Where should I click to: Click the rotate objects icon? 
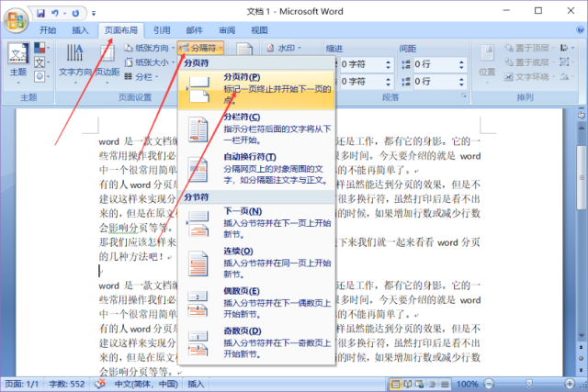coord(567,77)
